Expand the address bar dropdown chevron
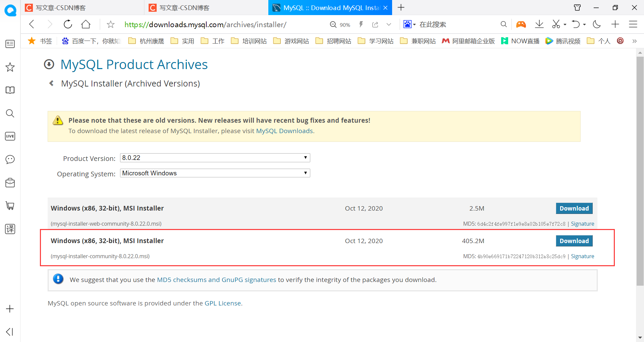This screenshot has width=644, height=342. pyautogui.click(x=389, y=24)
